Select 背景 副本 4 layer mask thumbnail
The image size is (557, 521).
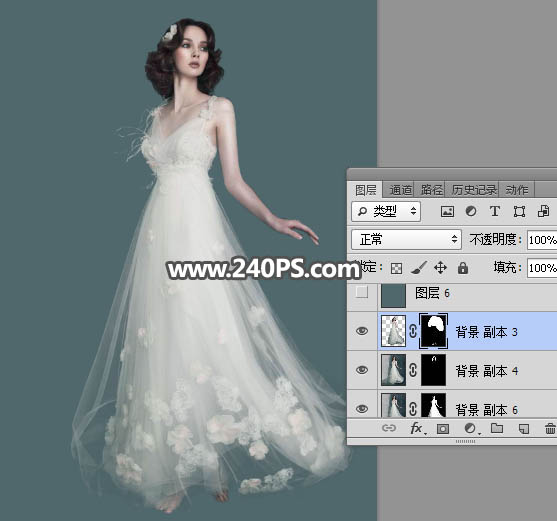433,370
